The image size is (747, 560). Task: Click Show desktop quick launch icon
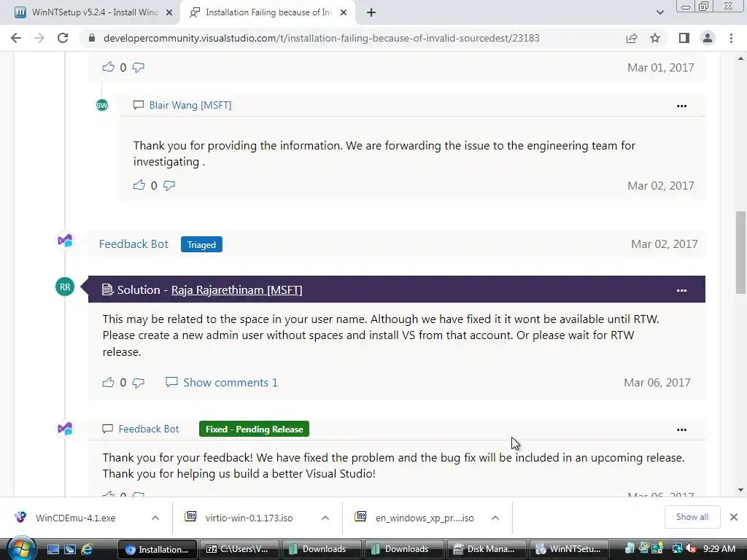(x=53, y=550)
